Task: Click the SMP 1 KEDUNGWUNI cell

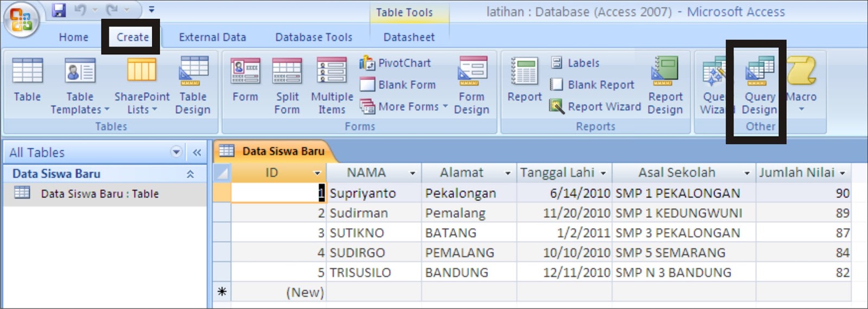Action: tap(684, 213)
